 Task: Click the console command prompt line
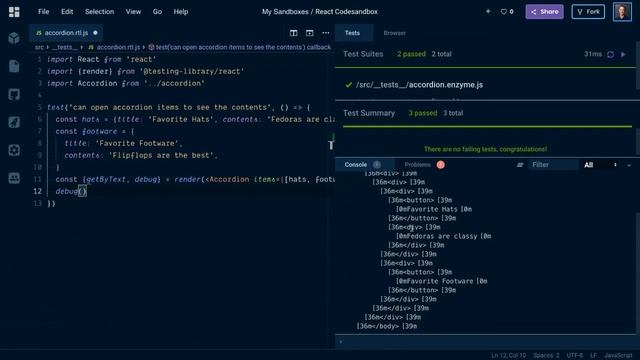[486, 342]
